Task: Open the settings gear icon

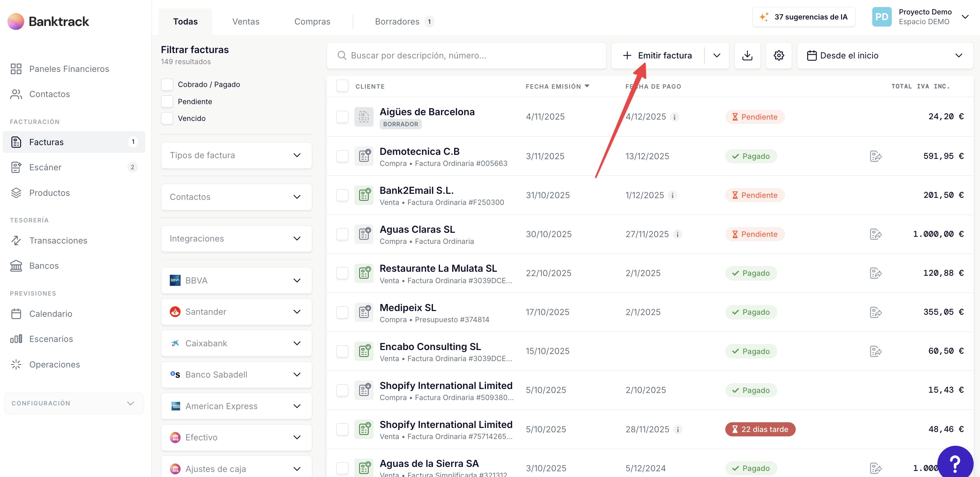Action: [778, 55]
